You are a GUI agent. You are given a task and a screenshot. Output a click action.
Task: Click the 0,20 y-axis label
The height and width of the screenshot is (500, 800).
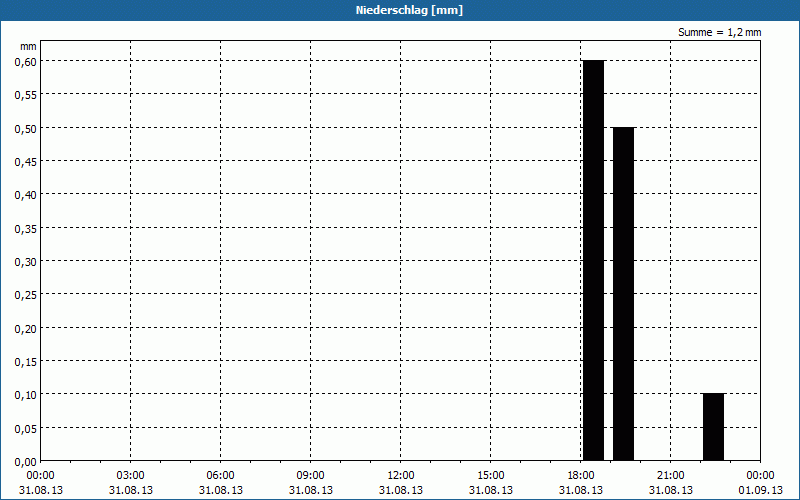[26, 329]
